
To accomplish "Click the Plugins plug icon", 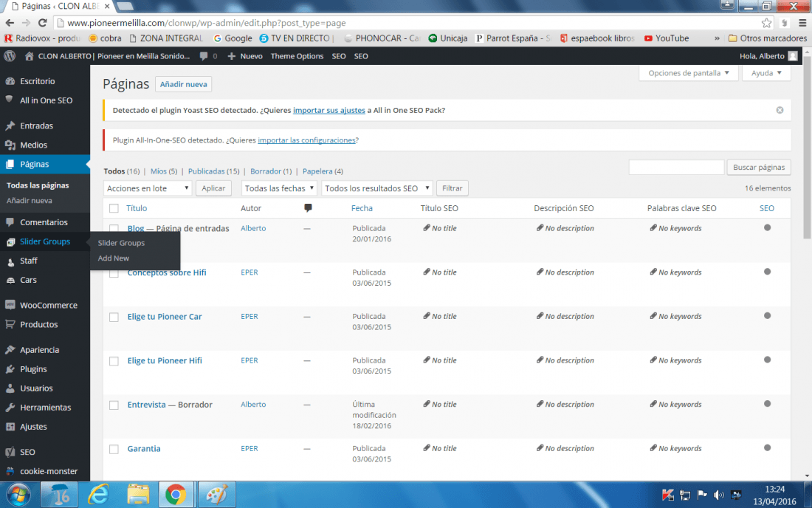I will click(x=10, y=368).
